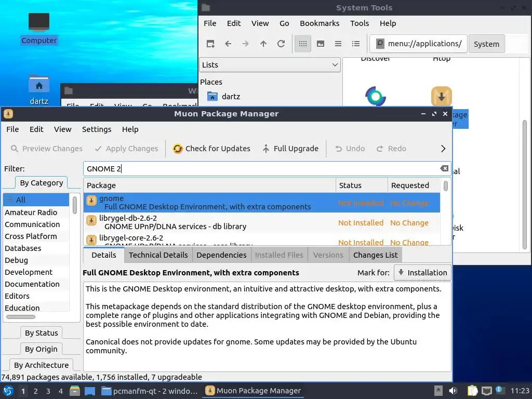Viewport: 532px width, 399px height.
Task: Click Muon window title bar icon
Action: (x=8, y=114)
